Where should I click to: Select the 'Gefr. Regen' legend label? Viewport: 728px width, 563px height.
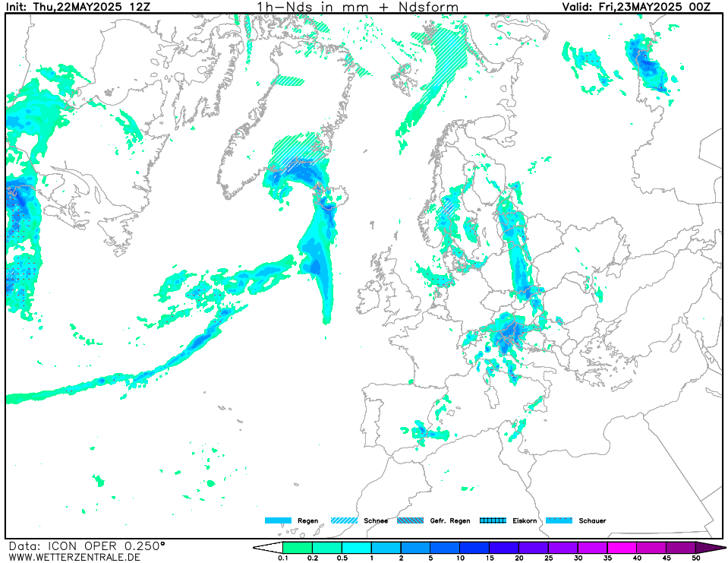tap(450, 520)
